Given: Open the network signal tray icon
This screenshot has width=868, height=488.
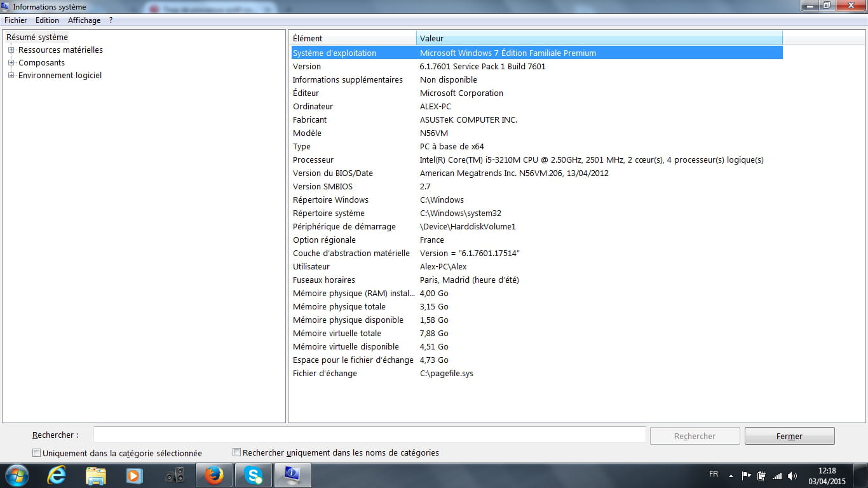Looking at the screenshot, I should pos(776,475).
